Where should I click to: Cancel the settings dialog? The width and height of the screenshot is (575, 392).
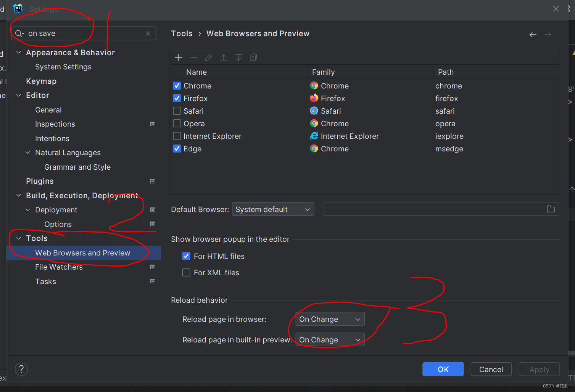491,369
